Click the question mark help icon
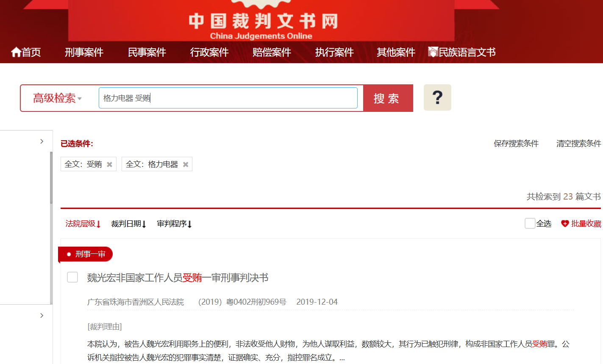The image size is (603, 364). pos(437,97)
